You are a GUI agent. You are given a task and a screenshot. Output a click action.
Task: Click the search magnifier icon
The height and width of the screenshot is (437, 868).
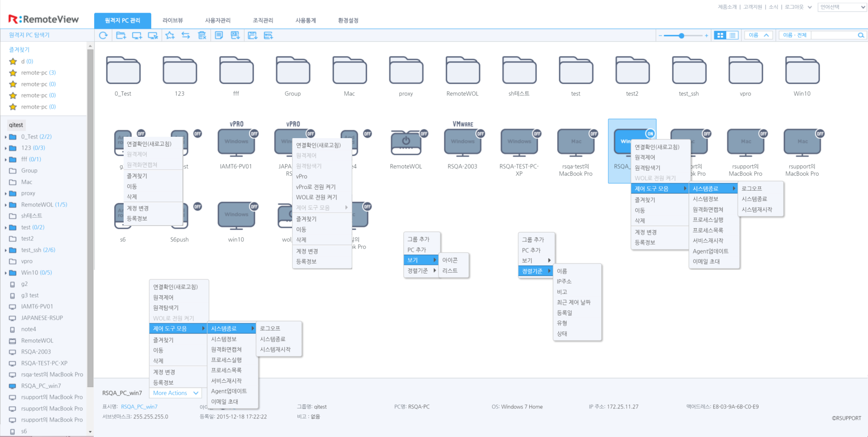[x=861, y=35]
